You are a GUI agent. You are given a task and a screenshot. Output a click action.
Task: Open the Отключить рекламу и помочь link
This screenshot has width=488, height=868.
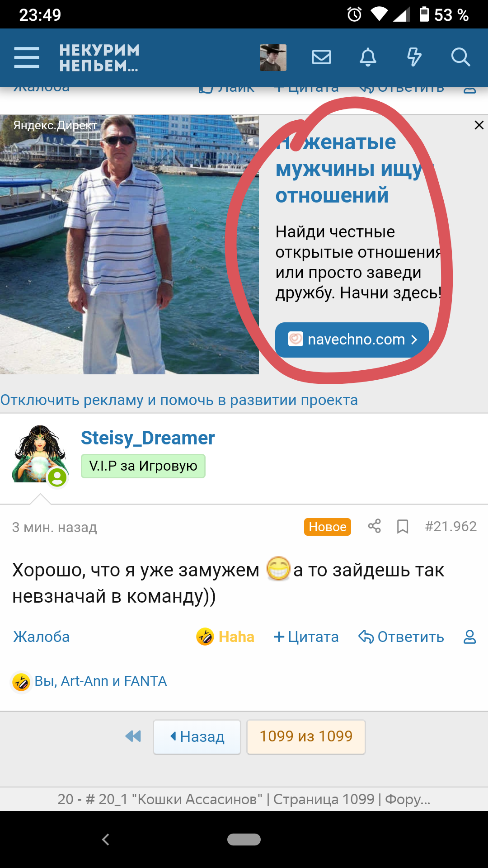pos(179,400)
